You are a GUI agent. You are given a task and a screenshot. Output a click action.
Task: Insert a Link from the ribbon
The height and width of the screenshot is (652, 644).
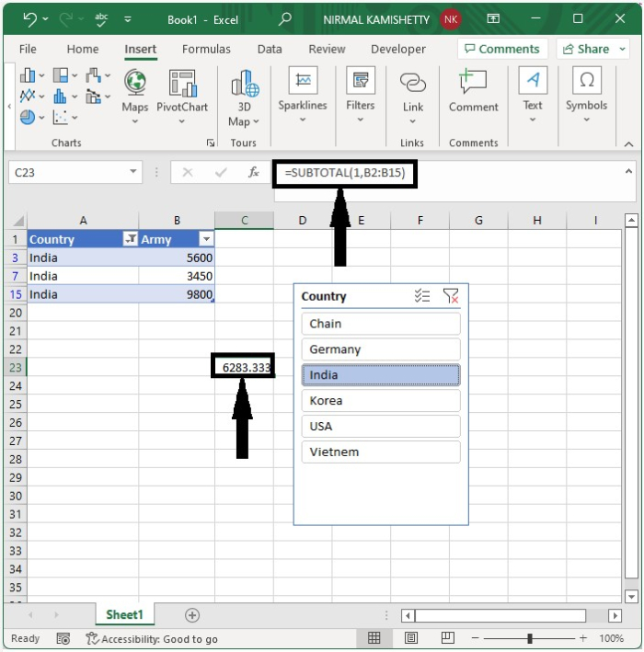click(x=413, y=97)
